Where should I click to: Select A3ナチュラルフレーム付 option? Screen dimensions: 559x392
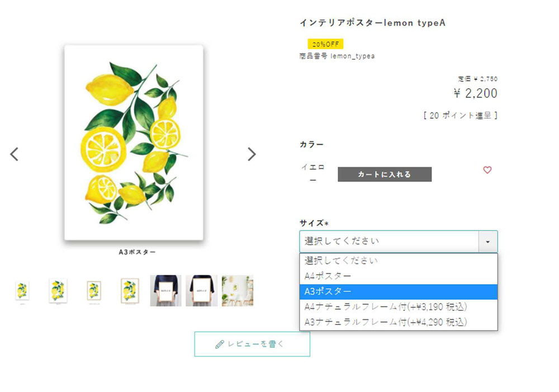click(x=398, y=322)
